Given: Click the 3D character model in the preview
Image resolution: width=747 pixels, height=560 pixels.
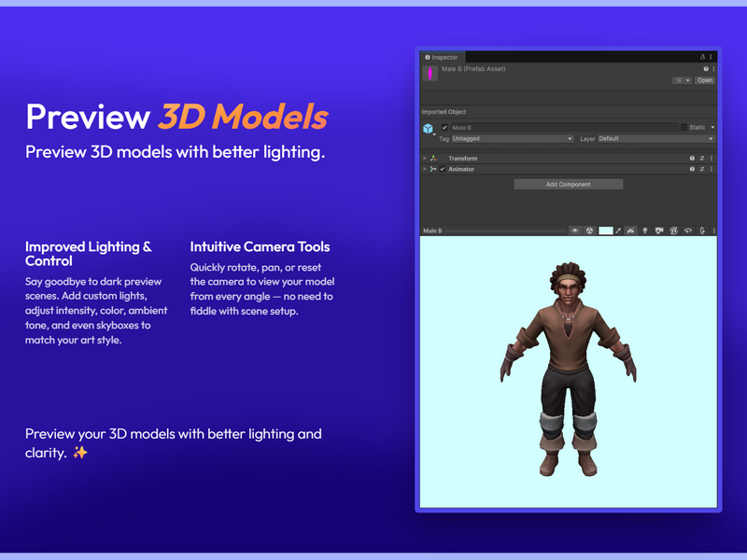Looking at the screenshot, I should pyautogui.click(x=569, y=369).
